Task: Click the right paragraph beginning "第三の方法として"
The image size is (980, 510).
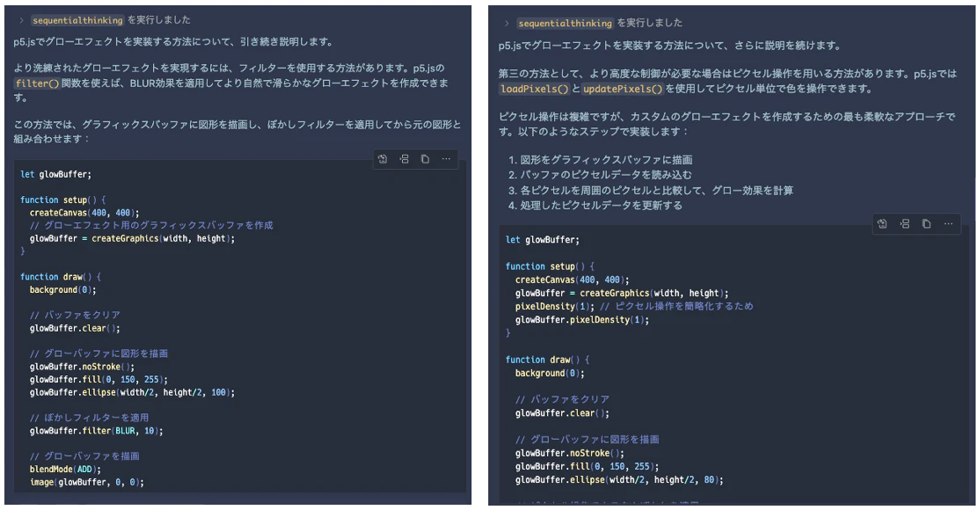Action: (x=728, y=81)
